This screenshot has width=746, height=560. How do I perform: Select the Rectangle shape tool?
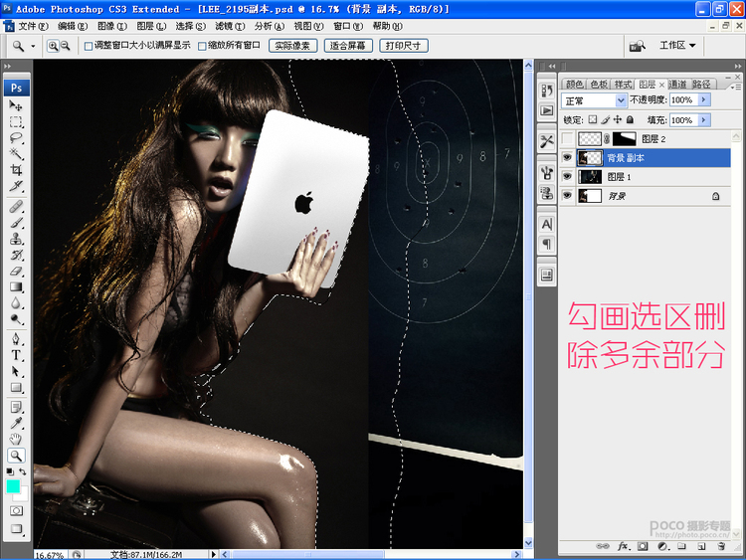pos(16,387)
